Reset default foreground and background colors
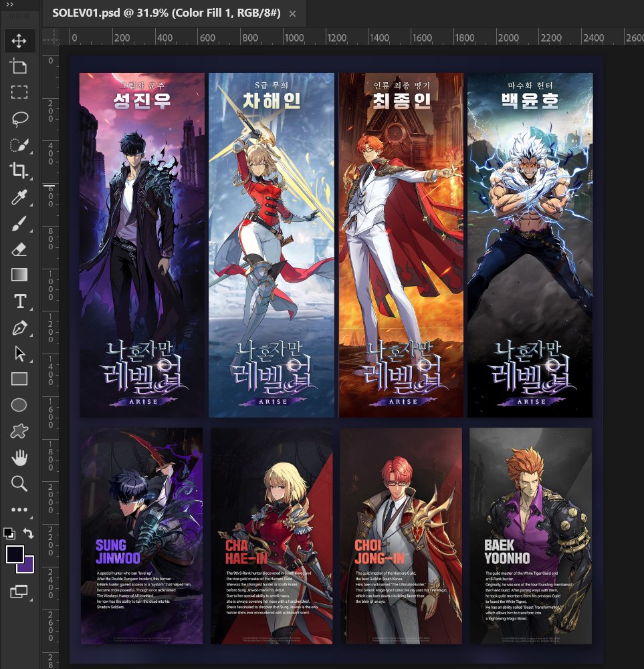644x669 pixels. click(x=9, y=533)
